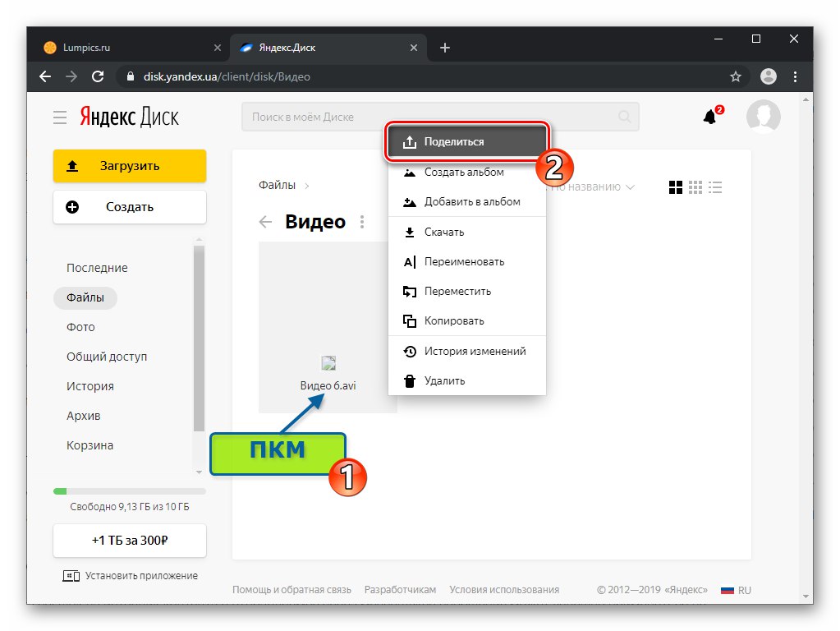Click in the Поиск в моём Диске field

click(x=440, y=117)
